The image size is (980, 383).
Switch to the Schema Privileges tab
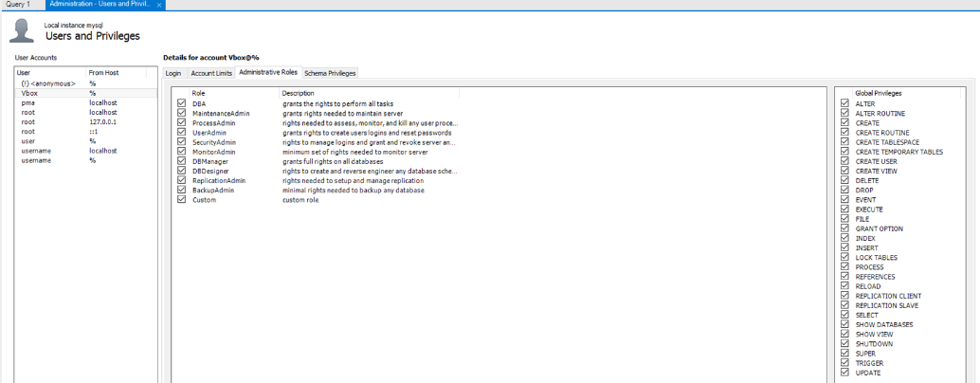click(x=329, y=72)
